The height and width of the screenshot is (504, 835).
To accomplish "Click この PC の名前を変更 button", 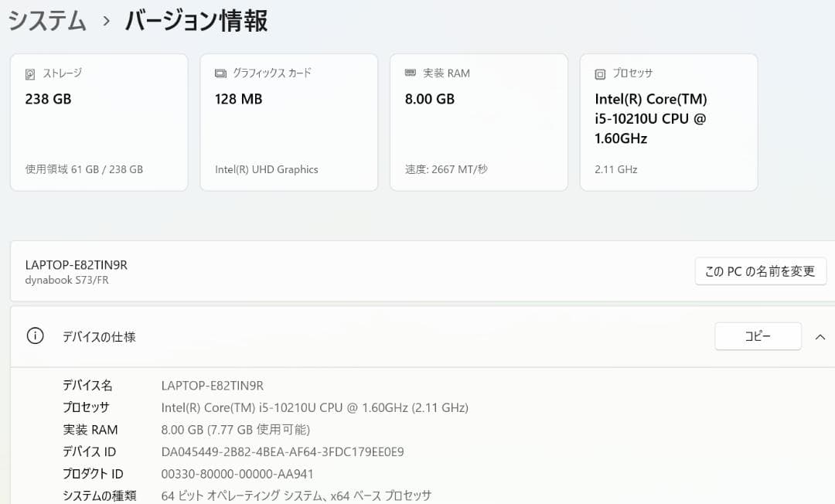I will [760, 271].
